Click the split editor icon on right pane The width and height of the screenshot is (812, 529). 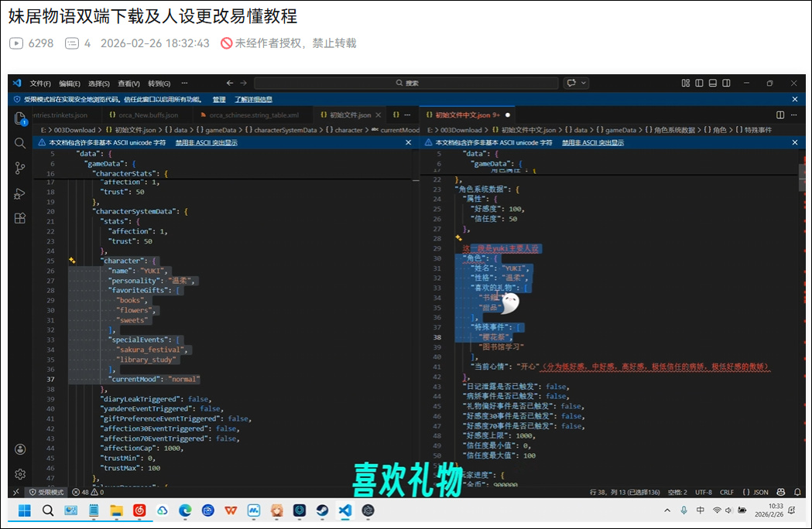780,115
